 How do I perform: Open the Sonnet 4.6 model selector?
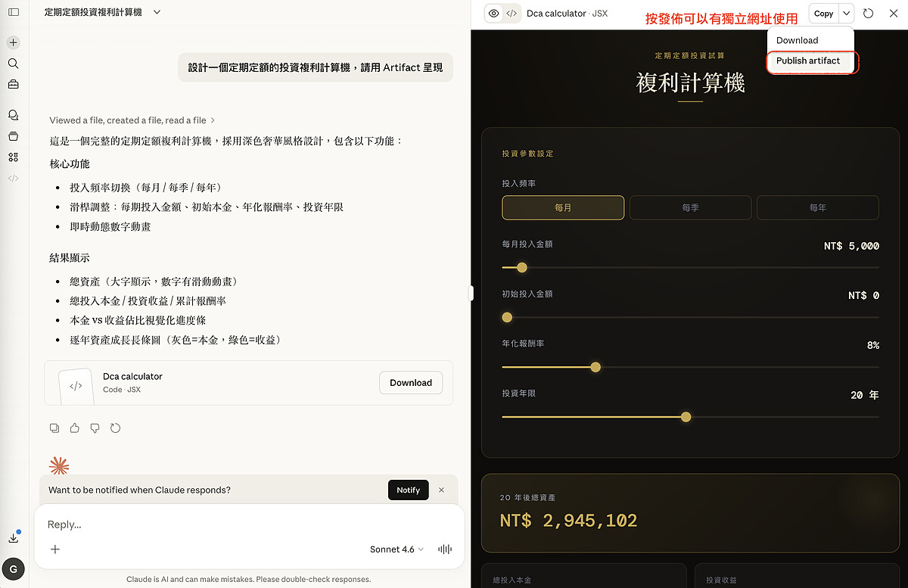click(396, 549)
